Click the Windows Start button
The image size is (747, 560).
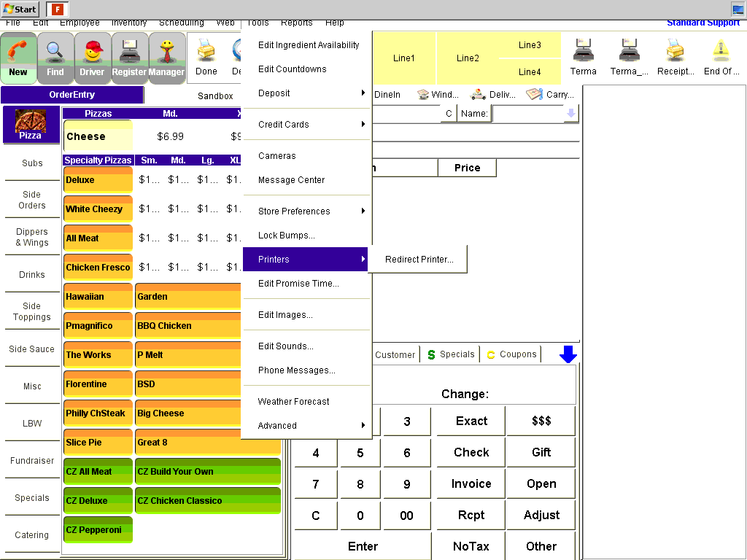(x=20, y=9)
